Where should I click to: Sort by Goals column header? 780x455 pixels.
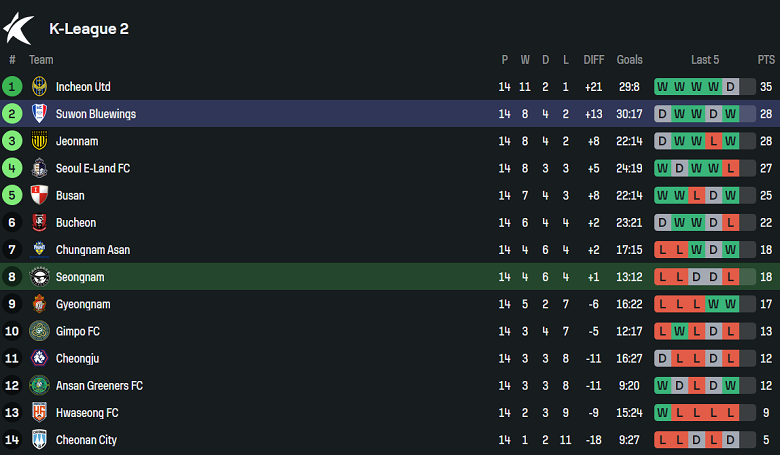click(630, 60)
